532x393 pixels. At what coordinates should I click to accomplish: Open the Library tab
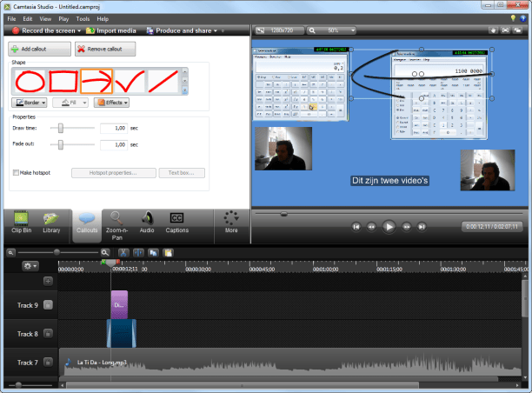point(51,223)
